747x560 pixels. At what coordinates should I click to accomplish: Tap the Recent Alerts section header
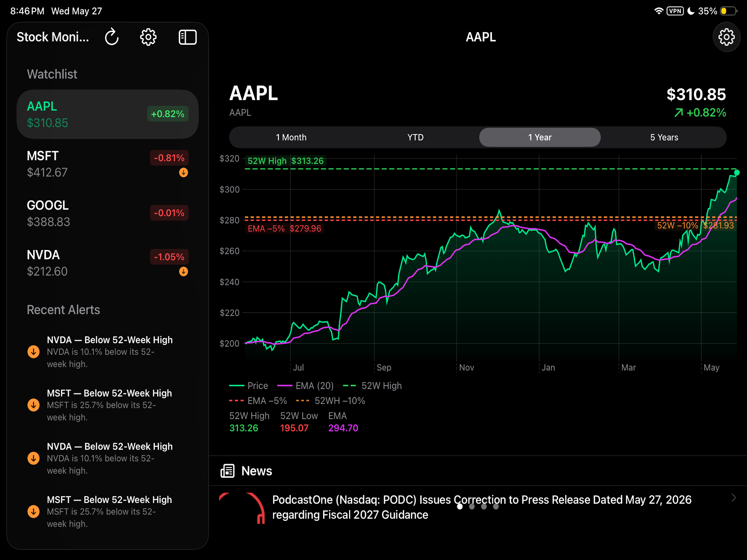(x=64, y=310)
